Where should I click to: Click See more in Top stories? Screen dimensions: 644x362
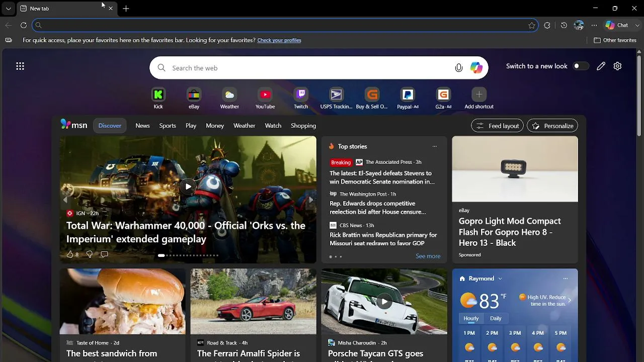pos(428,256)
